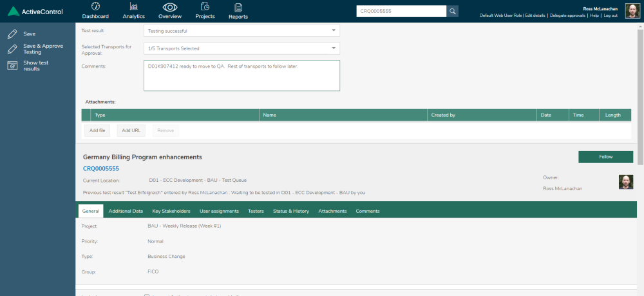Click the ActiveControl logo

35,11
